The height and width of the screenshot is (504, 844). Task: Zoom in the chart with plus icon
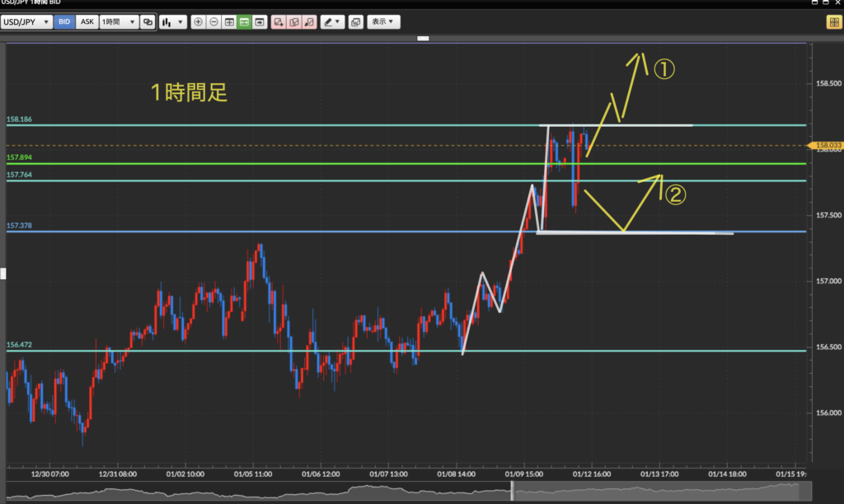pyautogui.click(x=198, y=22)
